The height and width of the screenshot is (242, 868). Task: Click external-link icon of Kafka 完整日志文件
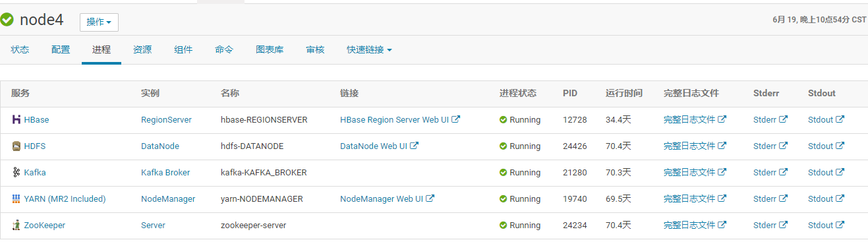click(722, 172)
